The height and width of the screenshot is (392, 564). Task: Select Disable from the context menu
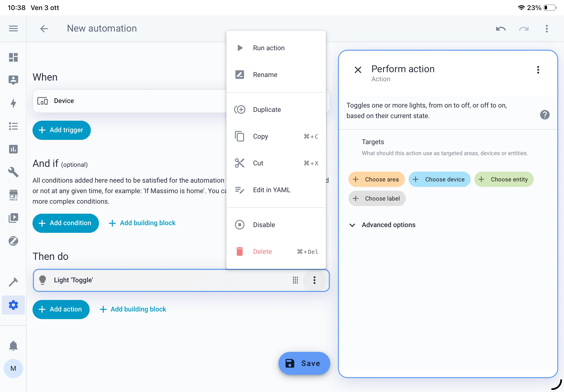tap(264, 224)
